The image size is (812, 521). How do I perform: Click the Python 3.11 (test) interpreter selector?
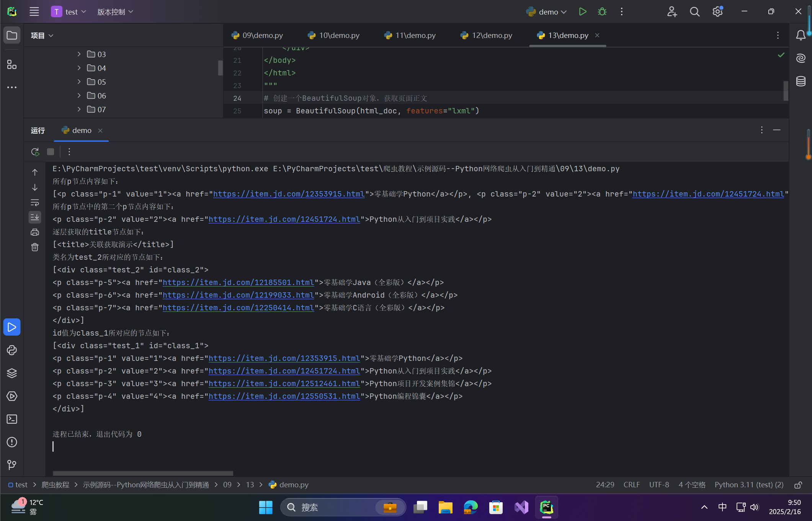(x=749, y=485)
